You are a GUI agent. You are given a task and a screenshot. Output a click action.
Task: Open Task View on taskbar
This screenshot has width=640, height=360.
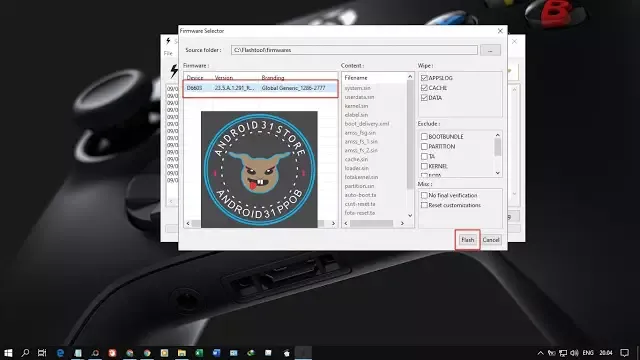pos(42,353)
